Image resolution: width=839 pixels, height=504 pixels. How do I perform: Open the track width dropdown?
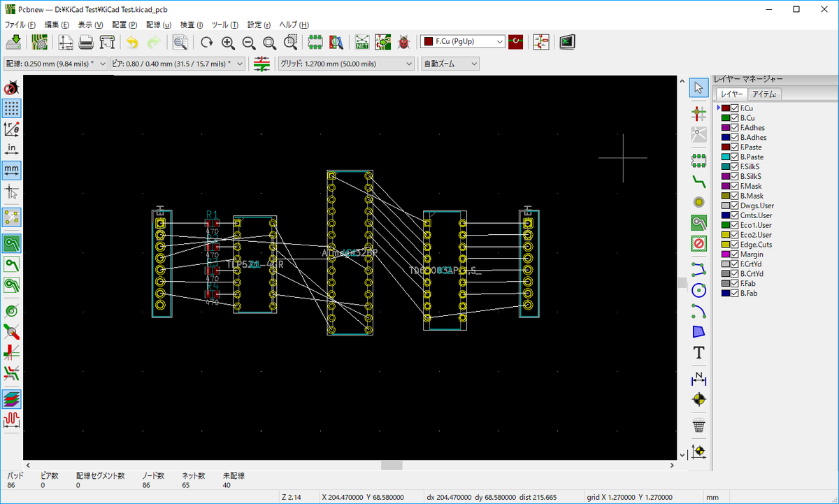55,64
